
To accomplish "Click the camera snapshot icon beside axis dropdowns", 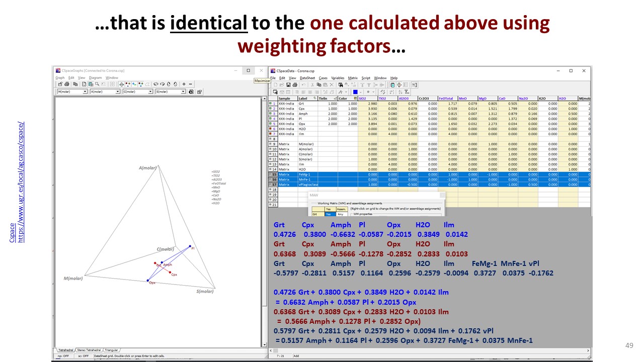I will pos(191,92).
